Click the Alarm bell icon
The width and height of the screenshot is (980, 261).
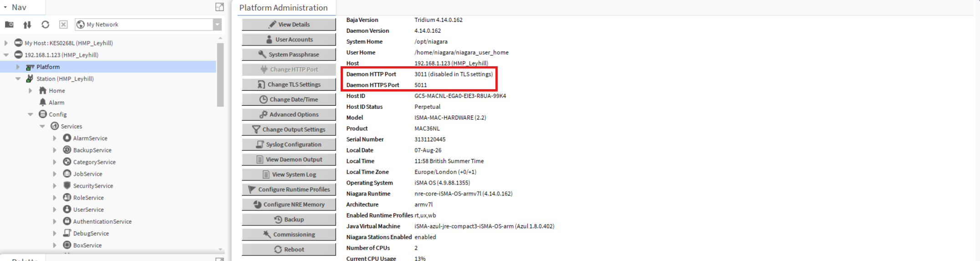pyautogui.click(x=43, y=102)
